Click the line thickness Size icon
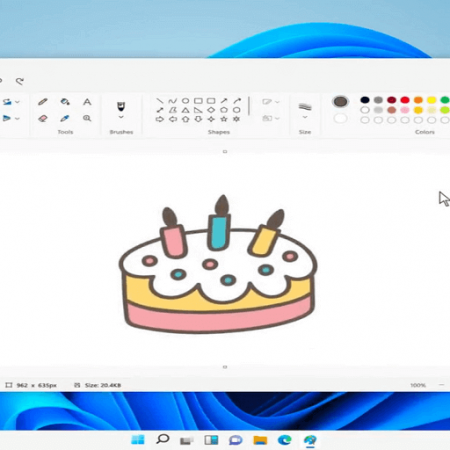The height and width of the screenshot is (450, 450). [305, 107]
